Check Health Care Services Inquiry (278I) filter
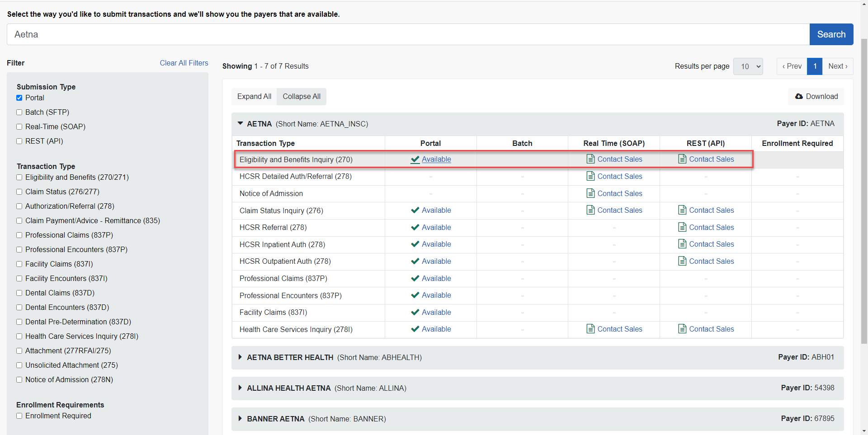The width and height of the screenshot is (868, 435). click(19, 337)
